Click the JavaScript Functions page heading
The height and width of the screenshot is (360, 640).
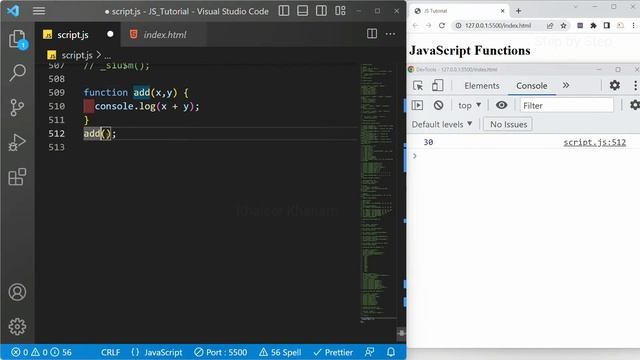[469, 51]
